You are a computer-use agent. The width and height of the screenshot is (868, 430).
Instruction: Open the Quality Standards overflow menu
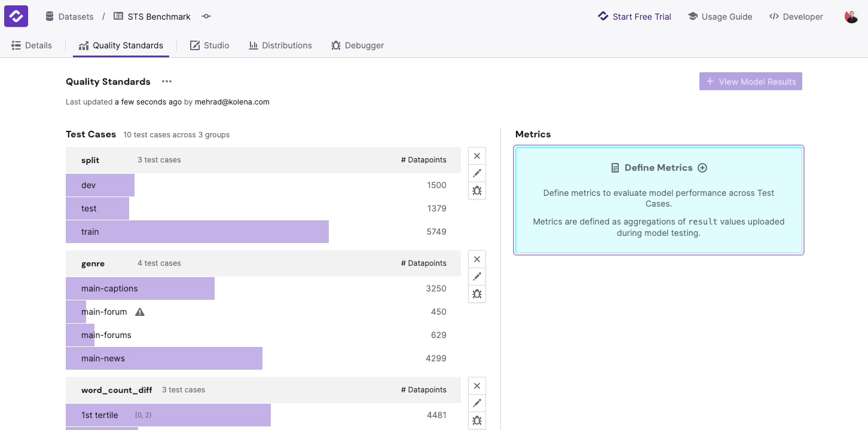[x=166, y=81]
